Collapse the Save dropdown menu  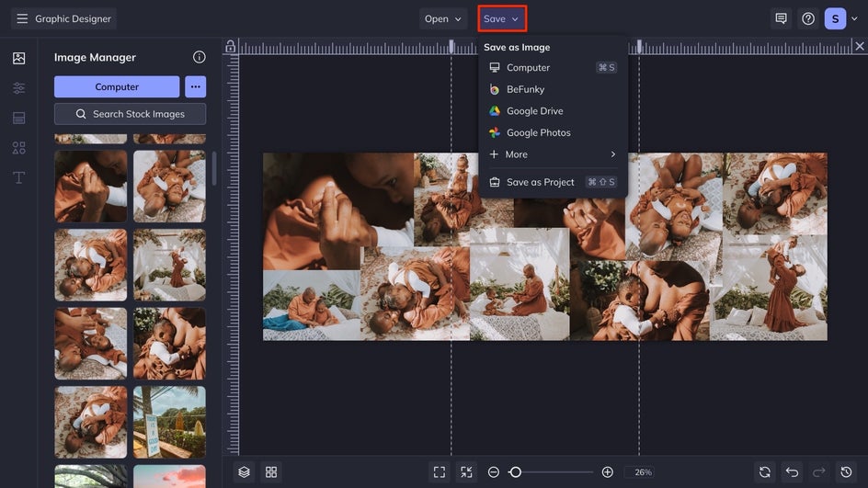click(x=501, y=18)
